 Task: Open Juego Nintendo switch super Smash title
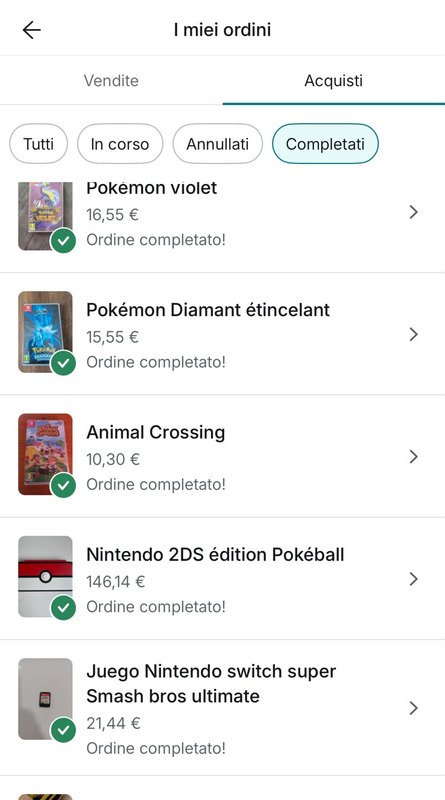[211, 684]
